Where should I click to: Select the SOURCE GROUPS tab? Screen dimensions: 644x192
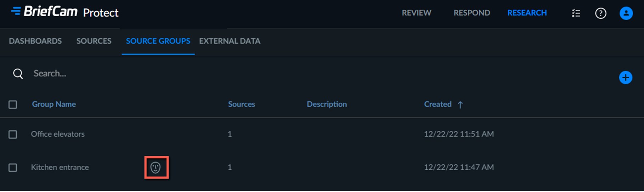[158, 41]
